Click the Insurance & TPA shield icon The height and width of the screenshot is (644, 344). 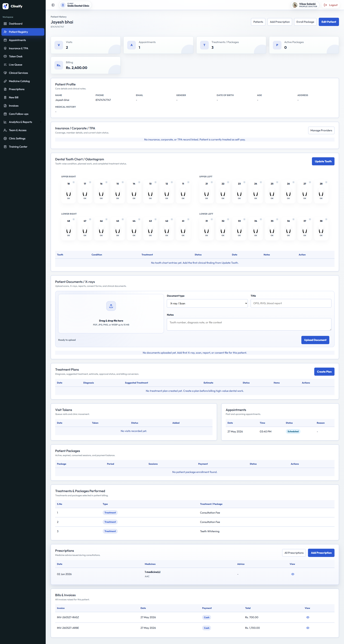click(x=5, y=49)
